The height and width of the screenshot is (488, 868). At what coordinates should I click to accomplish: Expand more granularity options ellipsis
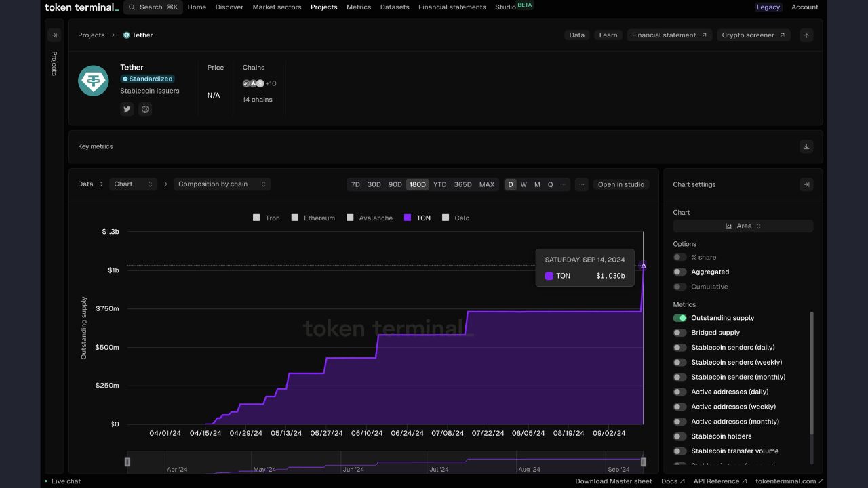(x=563, y=184)
